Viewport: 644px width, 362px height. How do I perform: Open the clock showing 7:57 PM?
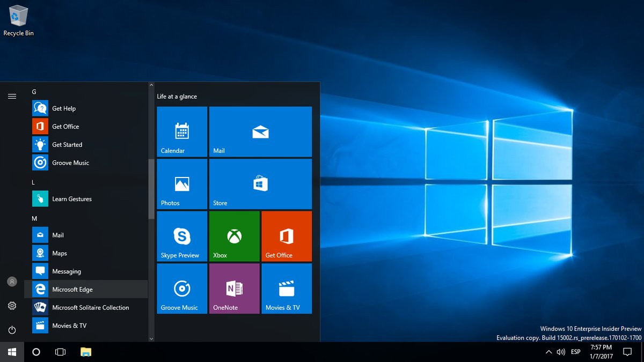(601, 352)
